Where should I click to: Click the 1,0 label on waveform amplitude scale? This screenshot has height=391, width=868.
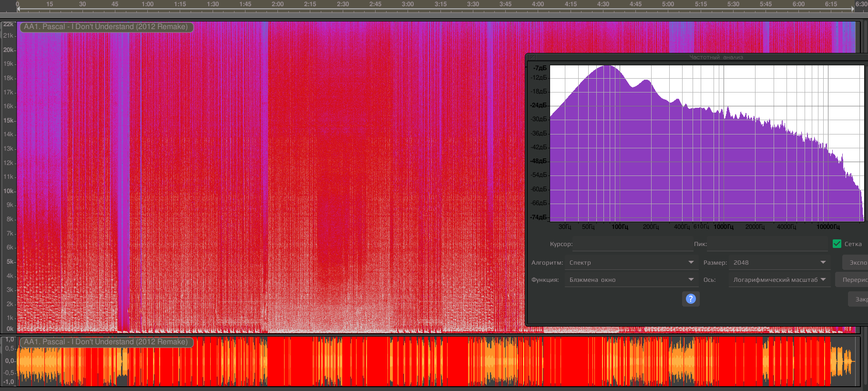pyautogui.click(x=10, y=340)
